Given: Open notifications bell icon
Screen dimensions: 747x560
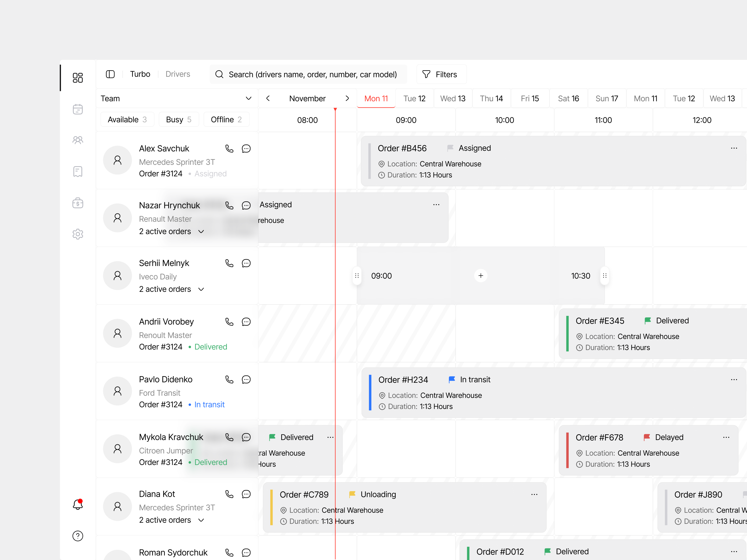Looking at the screenshot, I should coord(78,504).
